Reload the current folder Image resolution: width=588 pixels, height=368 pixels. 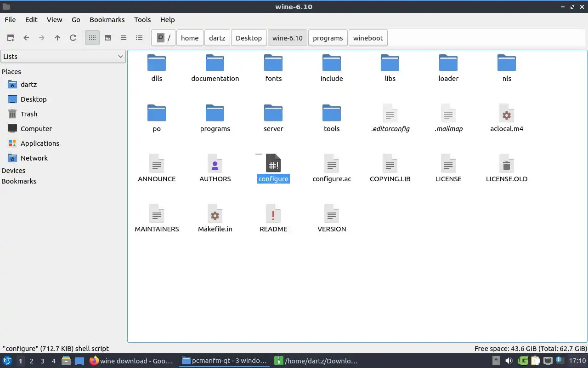(73, 38)
